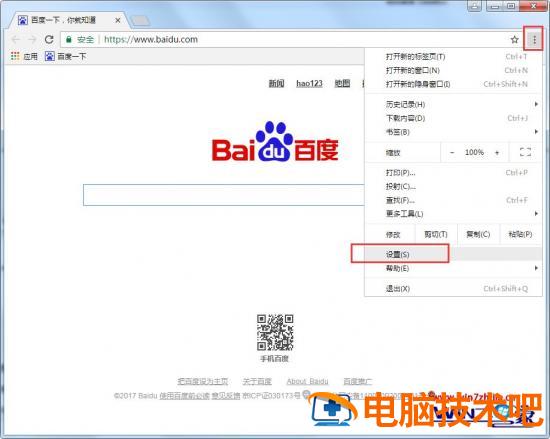This screenshot has height=439, width=550.
Task: Expand the 更多工具(L) submenu
Action: tap(453, 214)
